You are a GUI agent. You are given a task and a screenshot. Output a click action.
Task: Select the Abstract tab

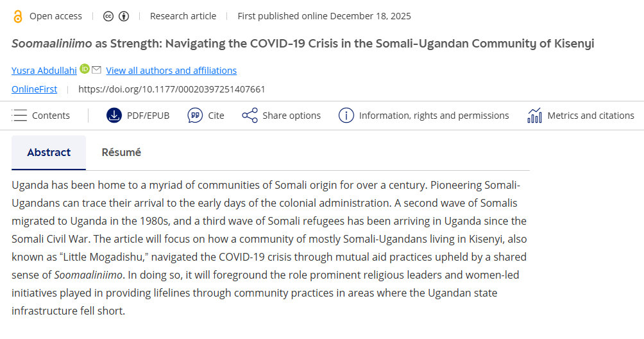(x=49, y=153)
